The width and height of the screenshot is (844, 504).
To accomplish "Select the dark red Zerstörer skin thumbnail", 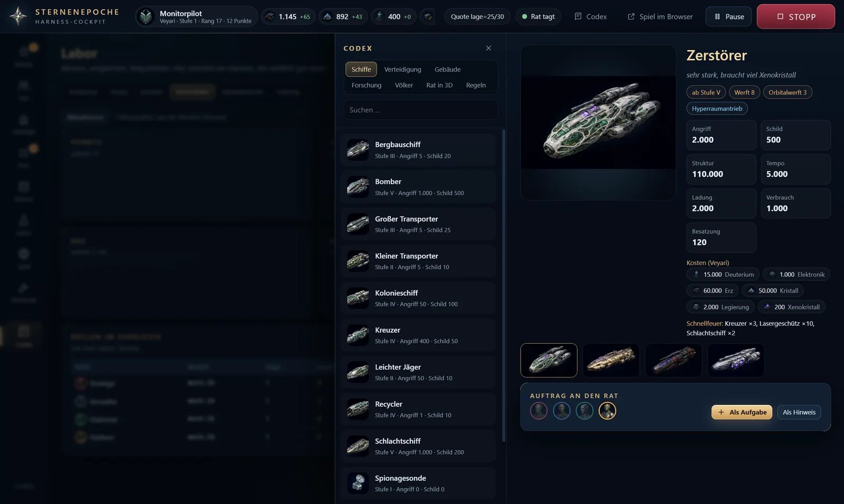I will point(673,361).
